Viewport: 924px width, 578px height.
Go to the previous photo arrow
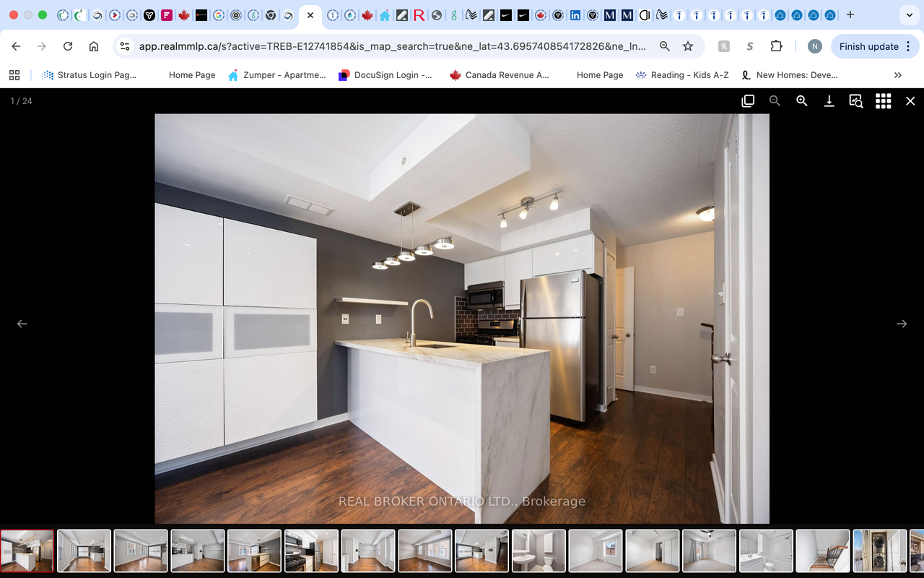click(x=22, y=324)
